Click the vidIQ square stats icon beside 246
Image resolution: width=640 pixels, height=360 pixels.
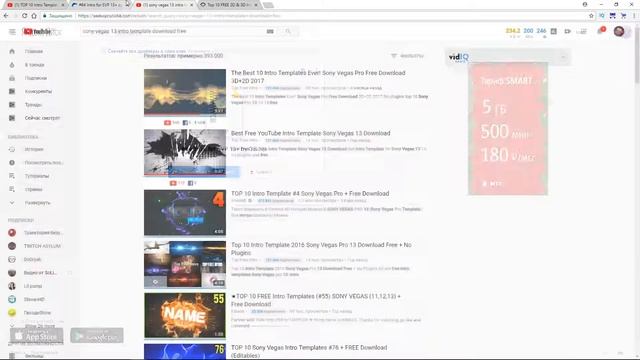pos(553,31)
